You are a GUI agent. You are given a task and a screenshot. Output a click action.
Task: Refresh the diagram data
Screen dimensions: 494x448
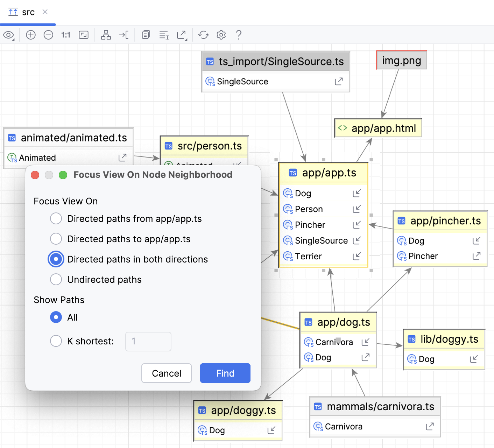click(x=204, y=35)
